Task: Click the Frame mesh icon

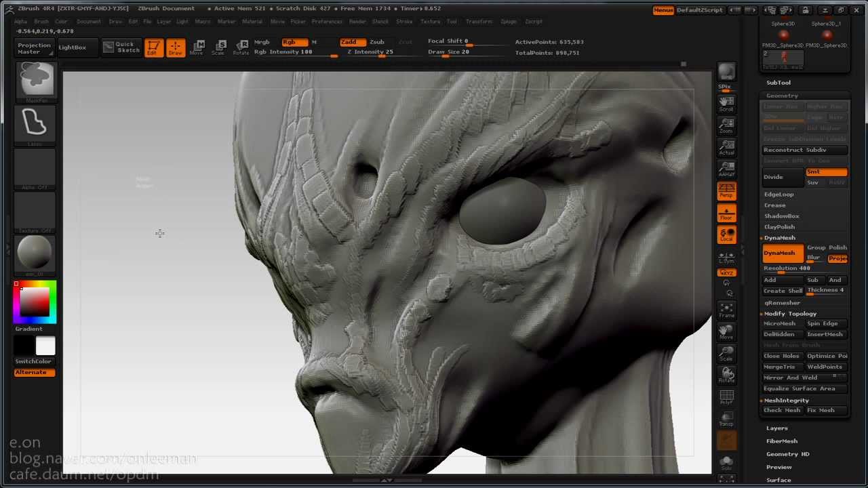Action: click(726, 310)
